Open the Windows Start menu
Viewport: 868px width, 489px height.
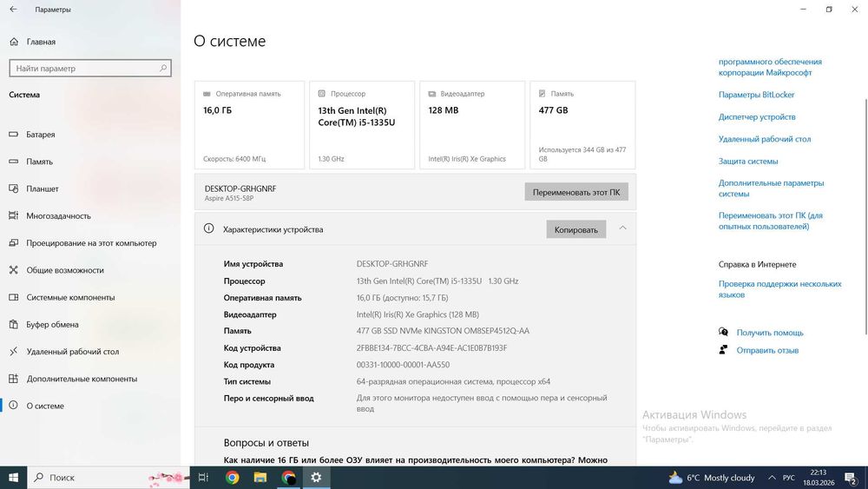click(13, 478)
